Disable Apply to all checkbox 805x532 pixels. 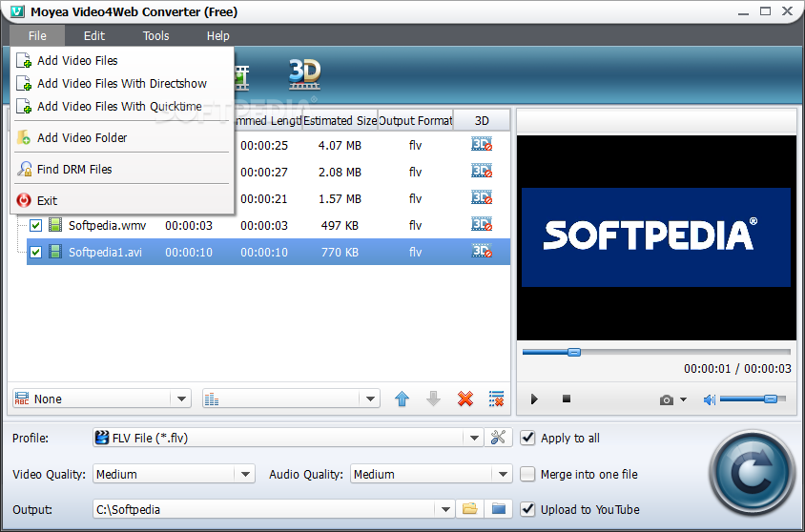[x=527, y=438]
